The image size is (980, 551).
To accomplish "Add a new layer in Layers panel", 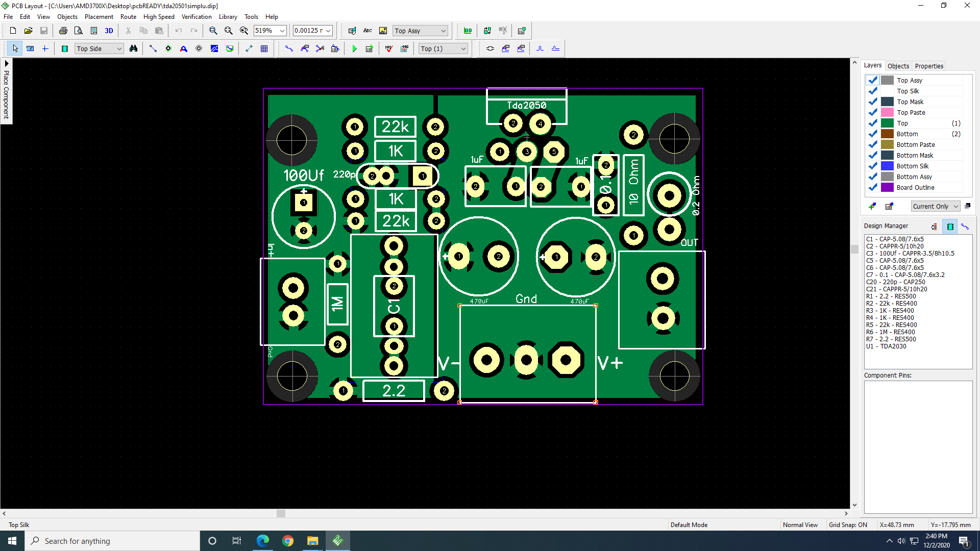I will point(872,206).
